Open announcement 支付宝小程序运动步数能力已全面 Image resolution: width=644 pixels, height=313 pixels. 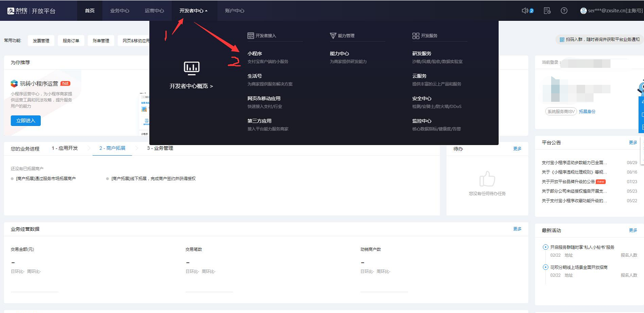click(x=574, y=163)
